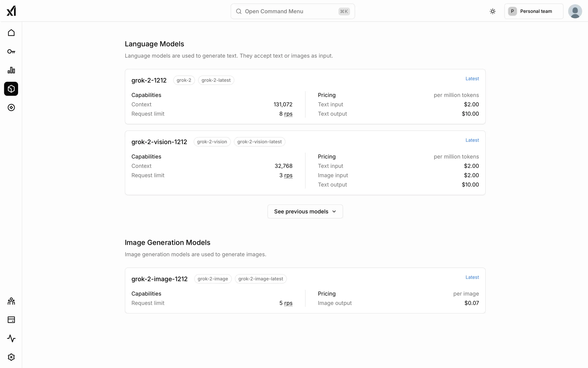Click the Open Command Menu search field
The width and height of the screenshot is (588, 368).
click(x=292, y=11)
